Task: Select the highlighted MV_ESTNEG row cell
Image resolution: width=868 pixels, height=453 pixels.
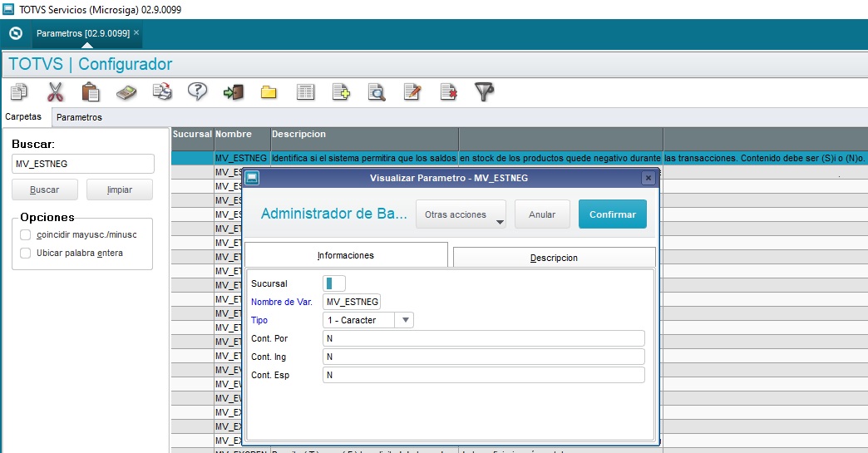Action: click(241, 158)
